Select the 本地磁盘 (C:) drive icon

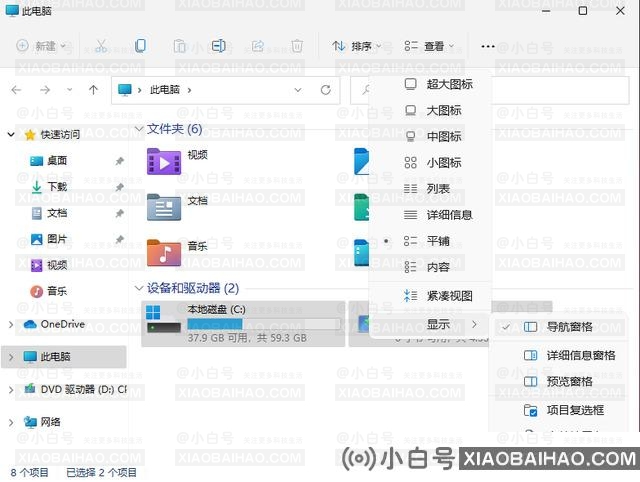click(163, 319)
